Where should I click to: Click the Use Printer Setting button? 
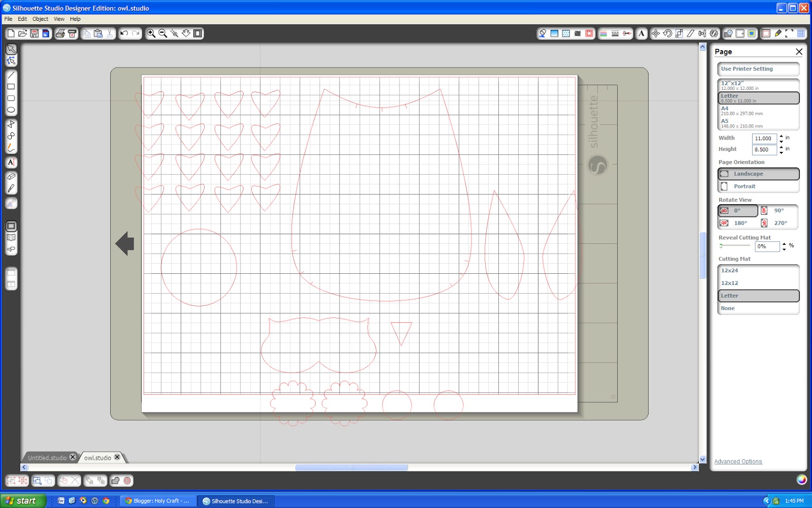pyautogui.click(x=759, y=69)
